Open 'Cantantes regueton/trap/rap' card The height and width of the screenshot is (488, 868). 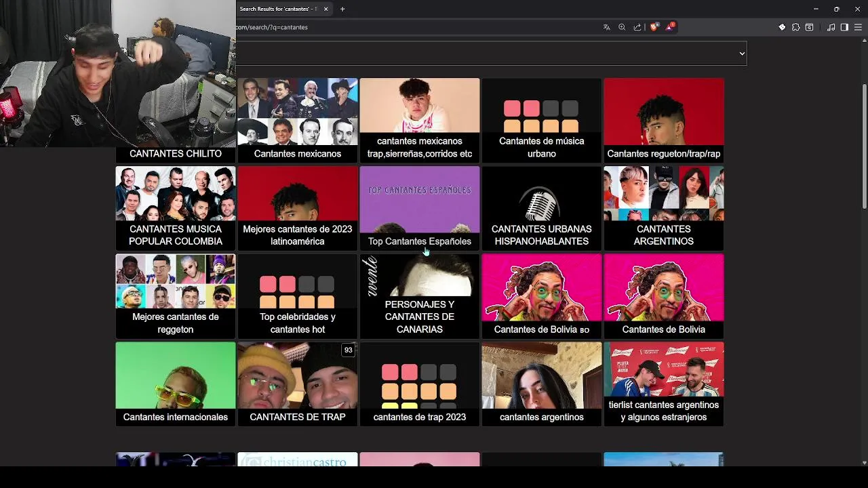tap(664, 120)
